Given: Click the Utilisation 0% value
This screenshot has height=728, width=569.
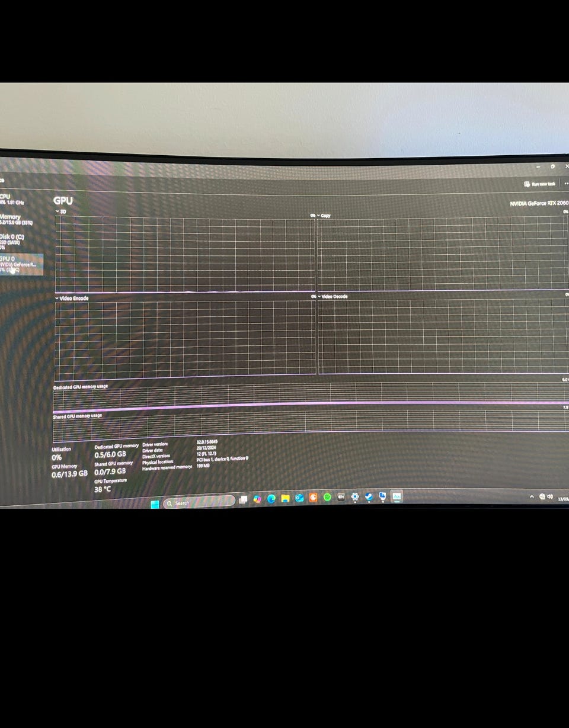Looking at the screenshot, I should [56, 457].
